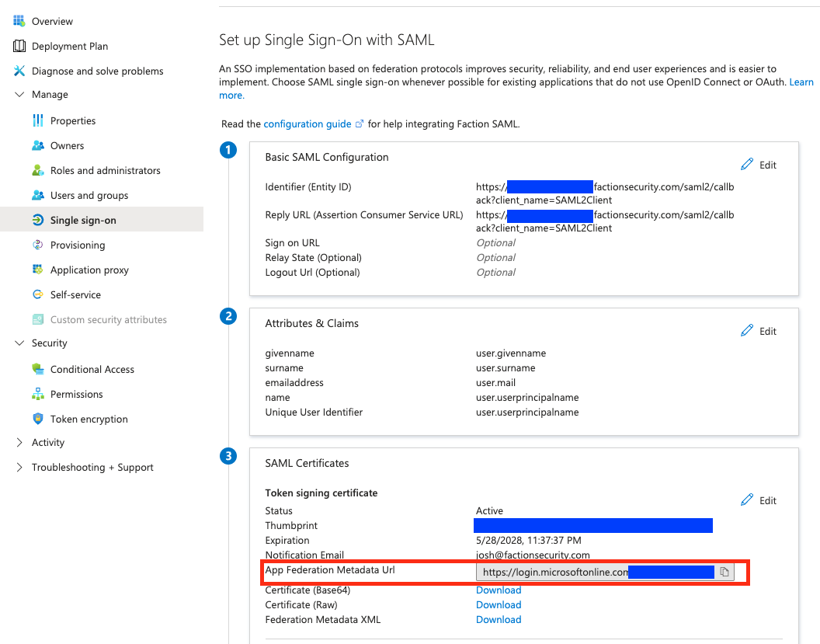Click the Identifier (Entity ID) URL value
820x644 pixels.
click(x=605, y=193)
